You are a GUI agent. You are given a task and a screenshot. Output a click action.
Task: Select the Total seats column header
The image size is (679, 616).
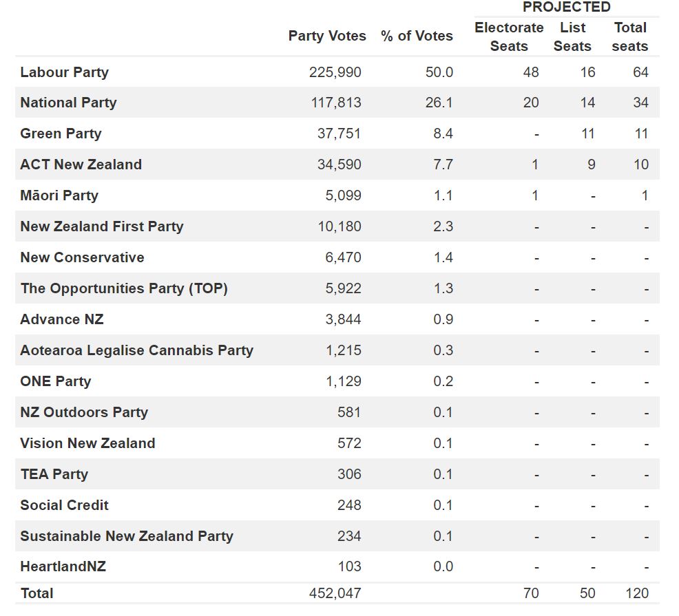630,36
